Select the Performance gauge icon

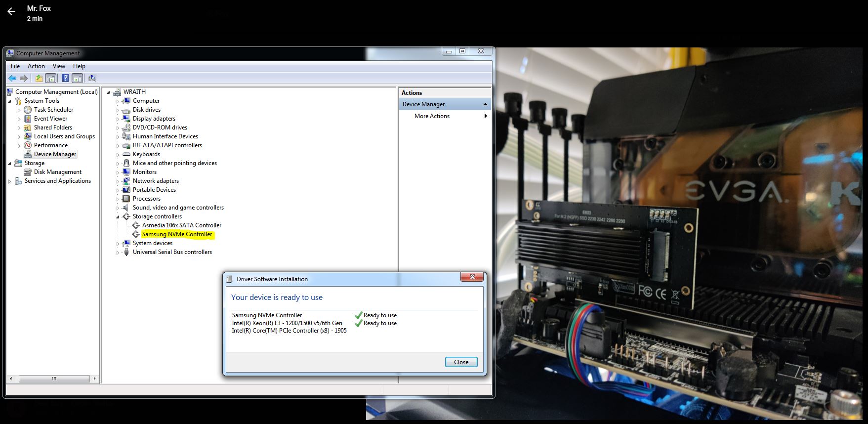click(28, 145)
